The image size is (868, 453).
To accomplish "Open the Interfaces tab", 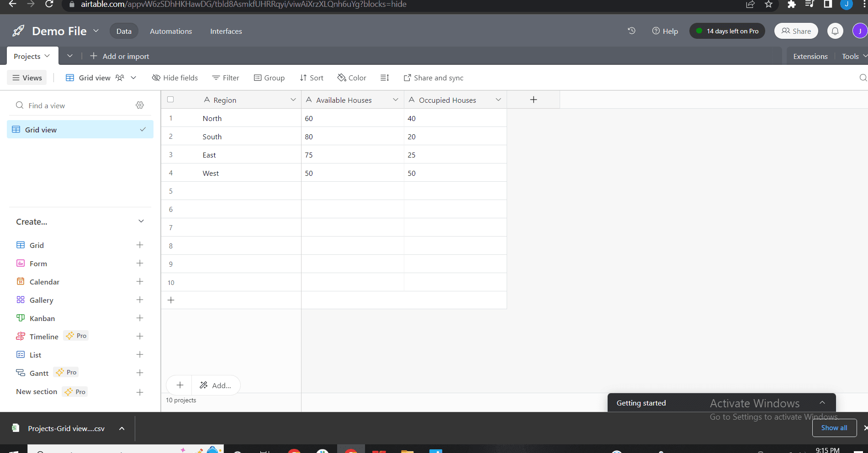I will (x=226, y=31).
